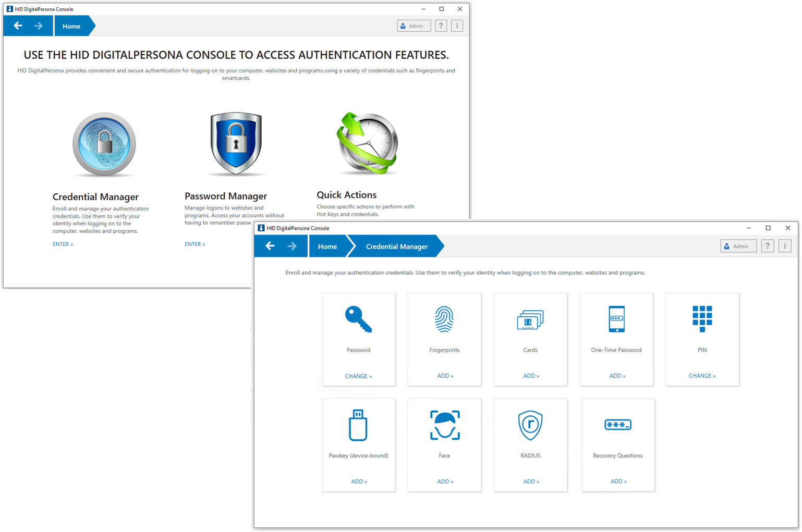This screenshot has width=802, height=532.
Task: Click the Quick Actions clock icon
Action: 368,143
